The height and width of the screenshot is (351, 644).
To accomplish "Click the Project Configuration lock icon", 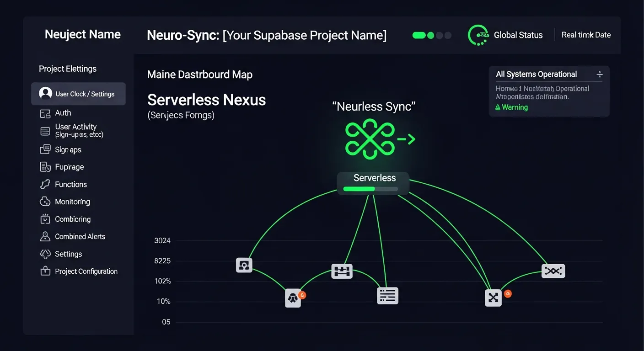I will coord(45,271).
